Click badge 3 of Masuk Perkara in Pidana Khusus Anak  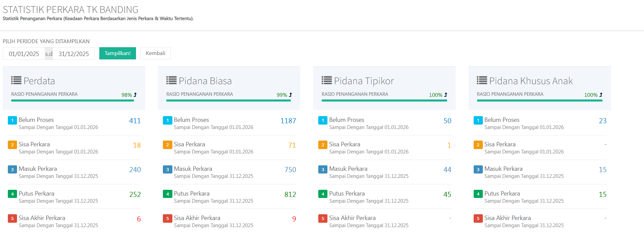[x=478, y=169]
